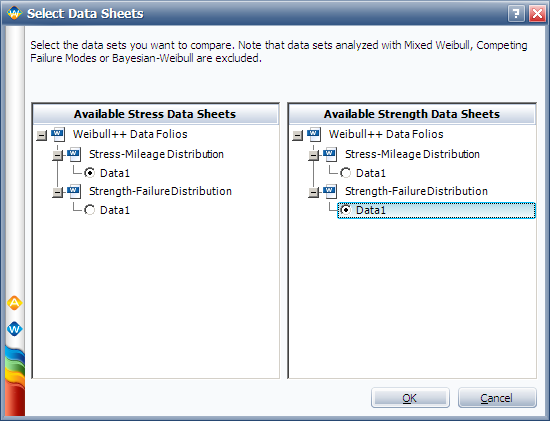This screenshot has width=550, height=421.
Task: Click the orange A icon in left strip
Action: 14,303
